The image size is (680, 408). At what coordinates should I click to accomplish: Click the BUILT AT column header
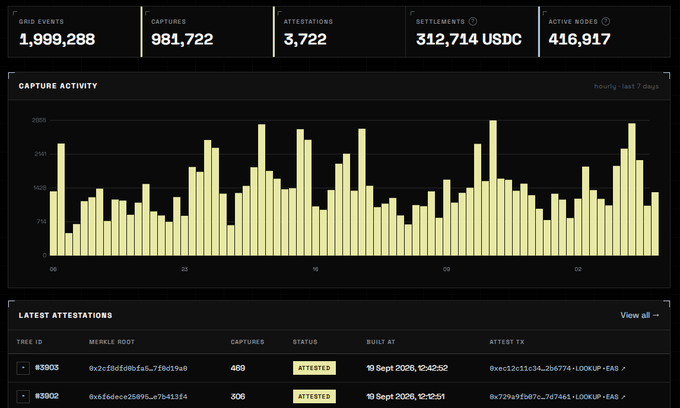click(380, 342)
